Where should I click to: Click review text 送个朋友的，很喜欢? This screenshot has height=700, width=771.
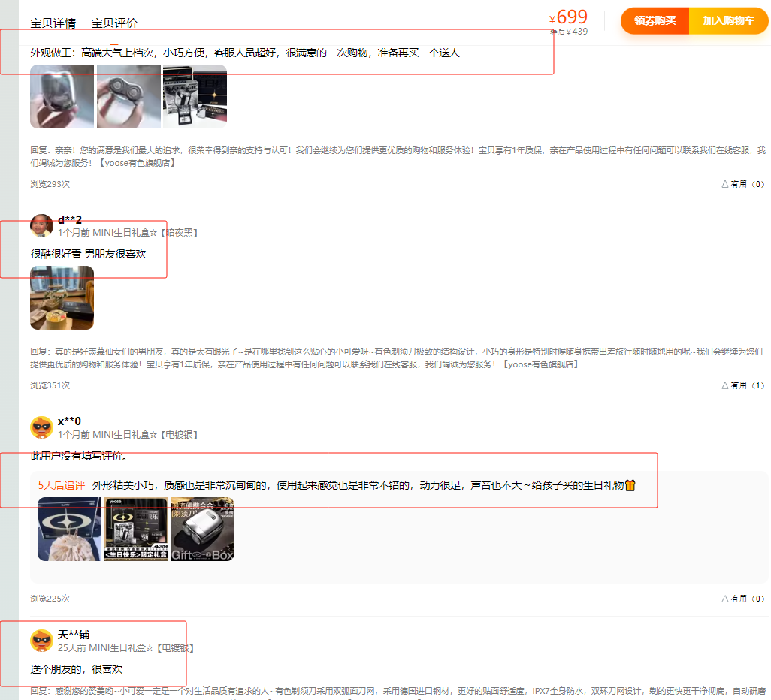pyautogui.click(x=77, y=669)
